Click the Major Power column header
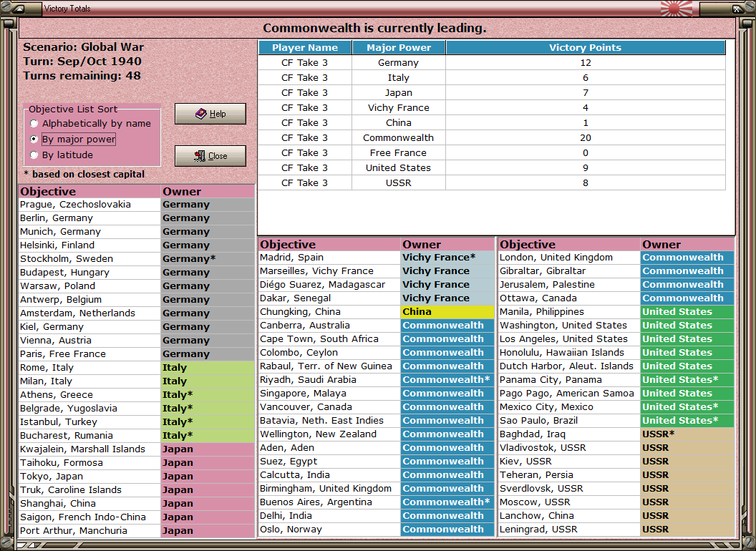The width and height of the screenshot is (756, 551). [x=399, y=47]
